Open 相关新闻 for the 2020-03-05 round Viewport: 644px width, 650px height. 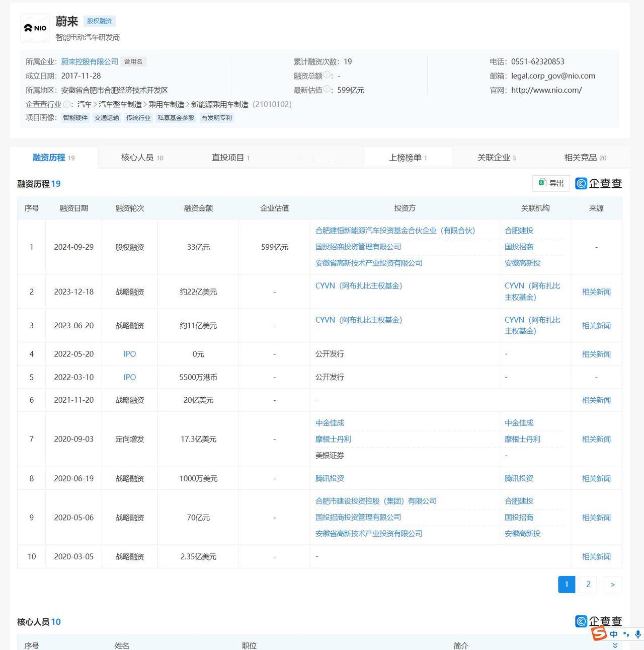click(596, 557)
